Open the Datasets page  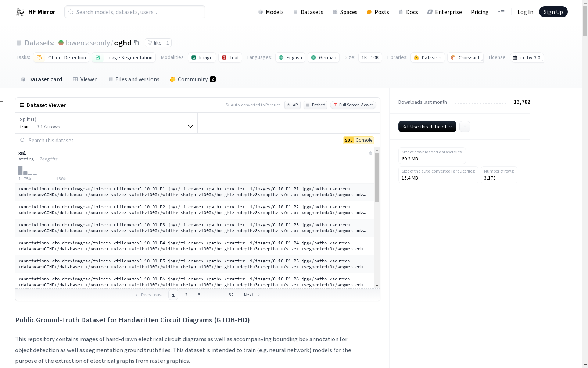(308, 12)
